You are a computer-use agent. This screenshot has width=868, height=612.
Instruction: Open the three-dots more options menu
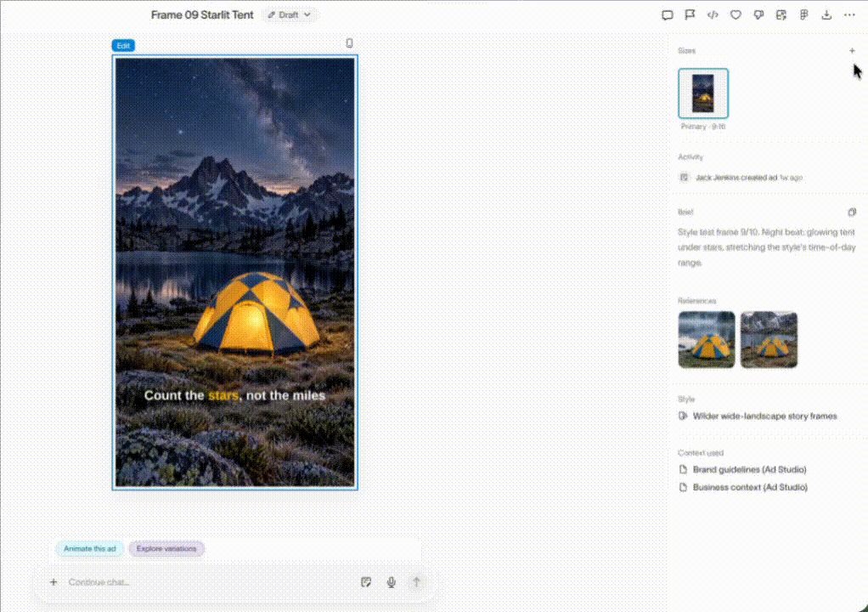coord(849,15)
